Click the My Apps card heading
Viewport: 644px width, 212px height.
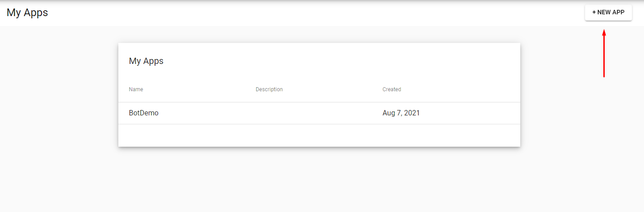146,61
